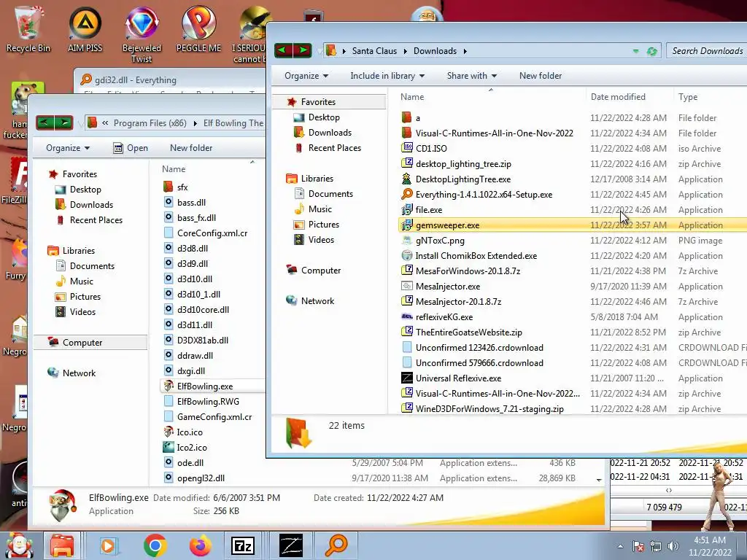Click Open button in Elf Bowling toolbar
Screen dimensions: 747x560
coord(131,148)
